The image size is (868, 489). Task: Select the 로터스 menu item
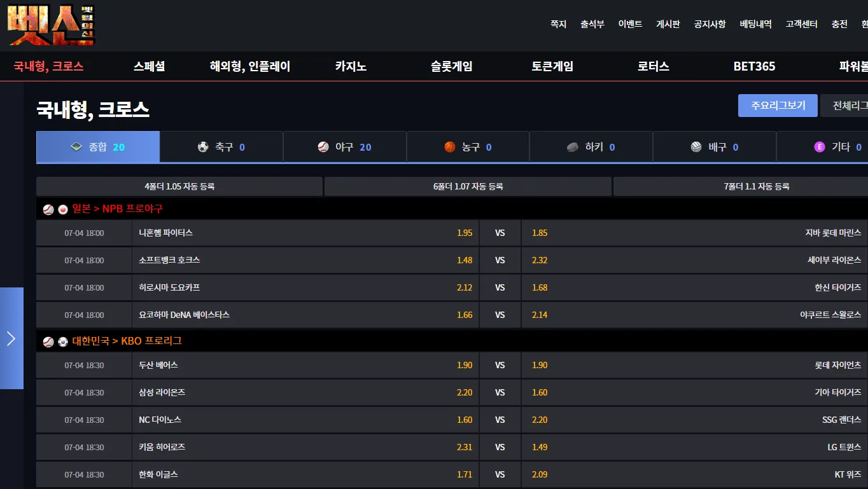[654, 66]
